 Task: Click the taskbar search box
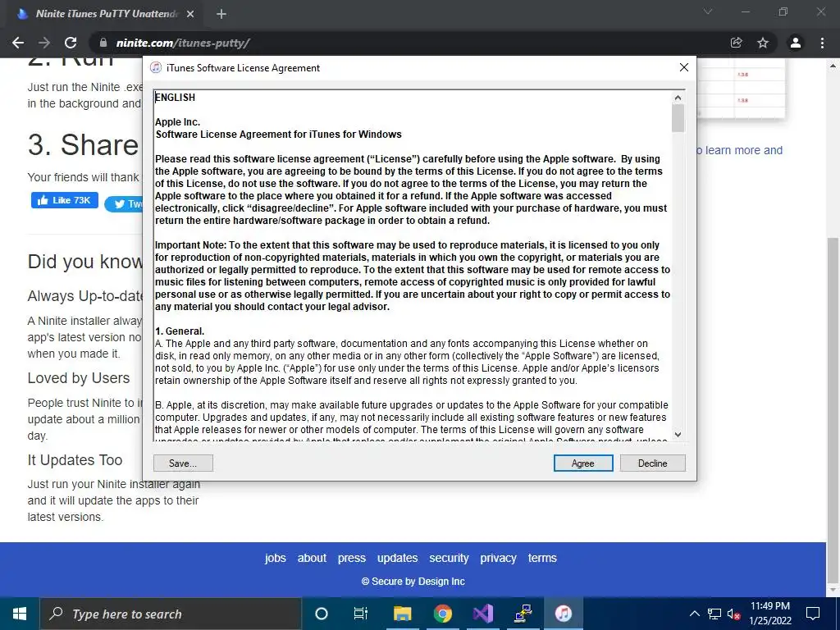(171, 614)
